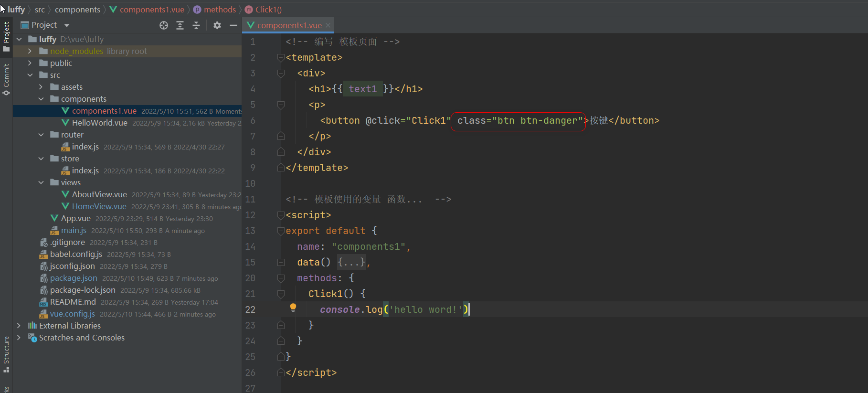The height and width of the screenshot is (393, 868).
Task: Open Project panel settings gear
Action: pyautogui.click(x=217, y=25)
